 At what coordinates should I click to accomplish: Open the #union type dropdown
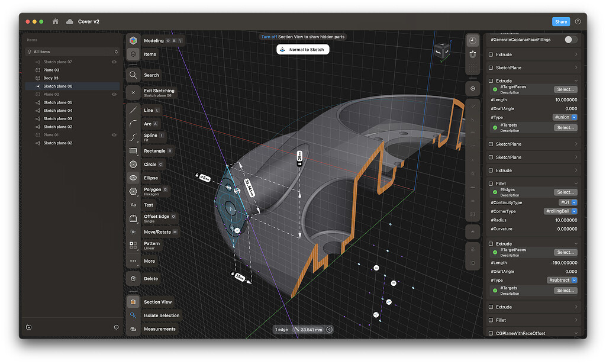(566, 117)
